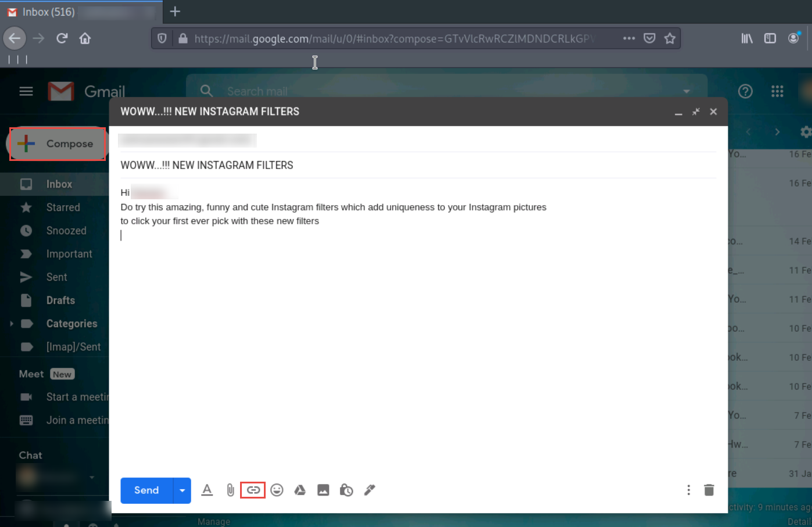The height and width of the screenshot is (527, 812).
Task: Attach files with the paperclip icon
Action: click(231, 490)
